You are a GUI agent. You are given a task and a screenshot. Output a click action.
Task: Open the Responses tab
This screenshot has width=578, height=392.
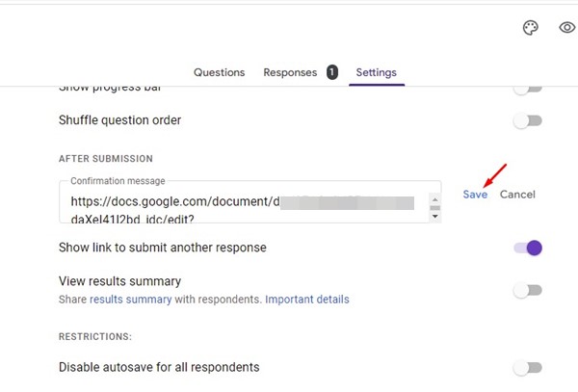click(290, 72)
